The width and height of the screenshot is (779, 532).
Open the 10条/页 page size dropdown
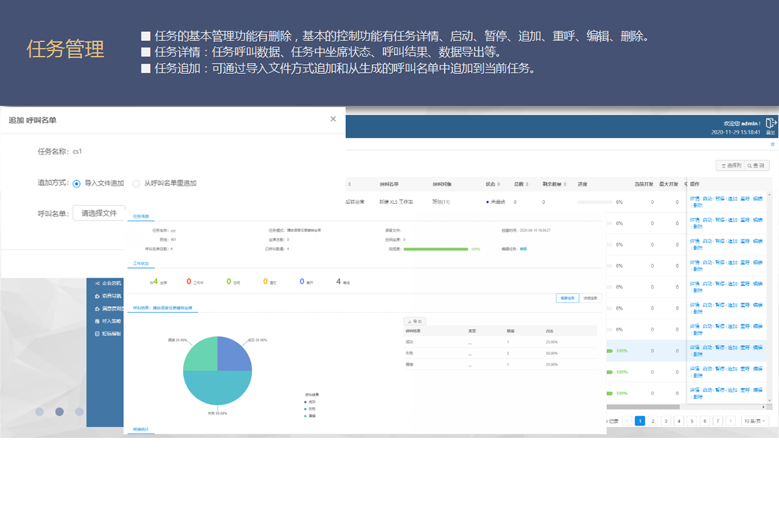(x=753, y=420)
